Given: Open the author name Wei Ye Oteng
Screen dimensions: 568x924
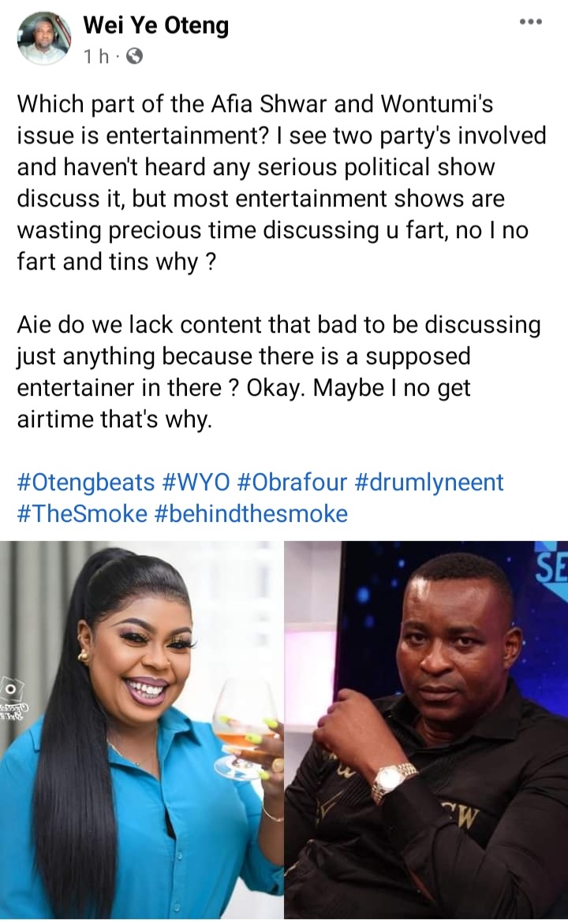Looking at the screenshot, I should 156,25.
